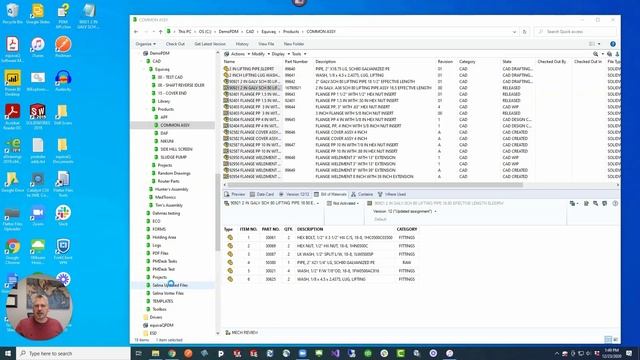This screenshot has height=360, width=640.
Task: Open the BOM file name dropdown
Action: tap(271, 203)
